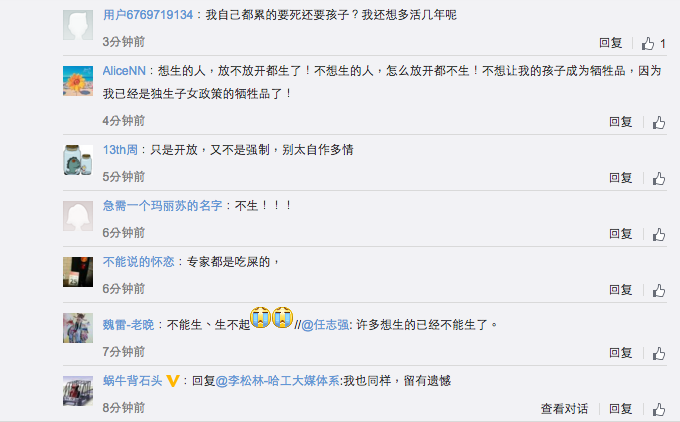Reply to 用户6769719134's comment
This screenshot has width=680, height=422.
(x=611, y=43)
